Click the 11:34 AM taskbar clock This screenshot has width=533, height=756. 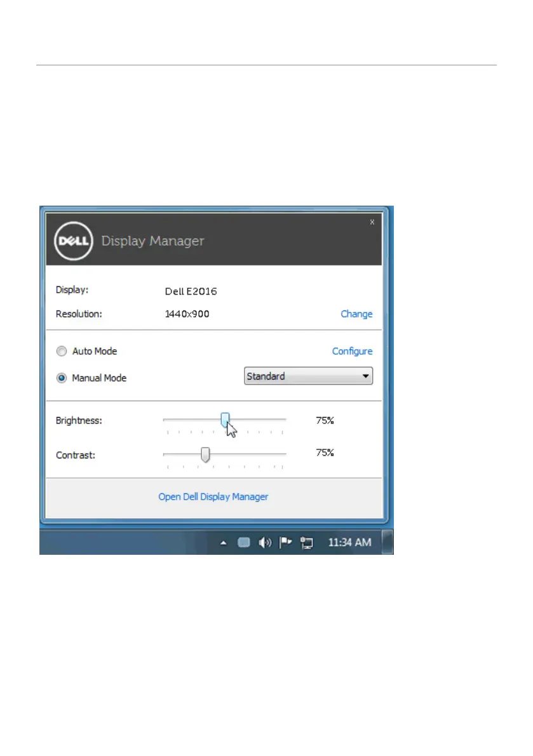click(x=349, y=543)
